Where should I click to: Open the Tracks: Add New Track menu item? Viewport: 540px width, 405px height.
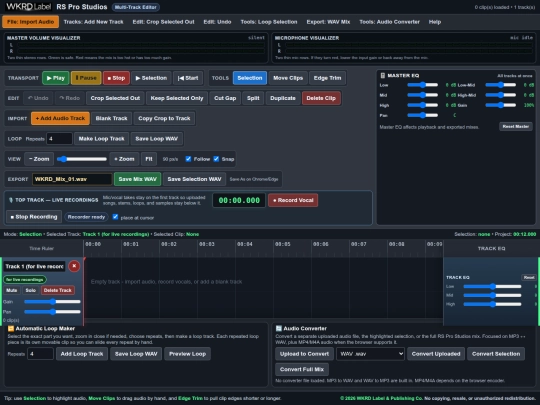click(x=93, y=22)
